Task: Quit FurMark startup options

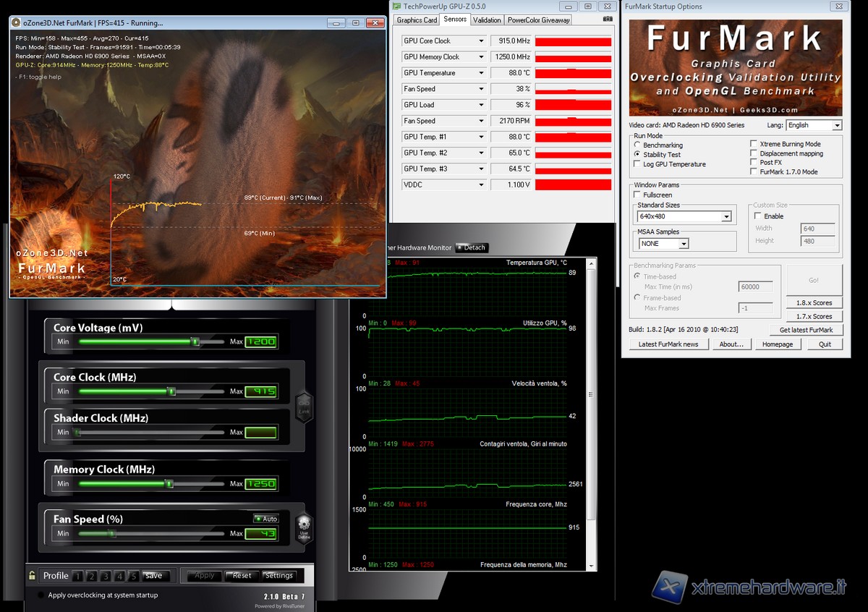Action: point(825,344)
